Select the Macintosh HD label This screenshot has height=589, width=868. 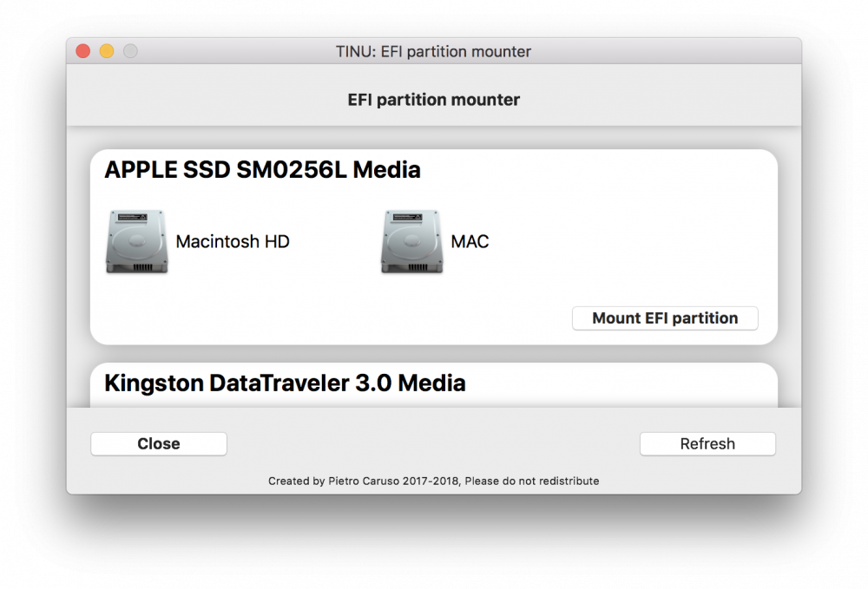(233, 242)
